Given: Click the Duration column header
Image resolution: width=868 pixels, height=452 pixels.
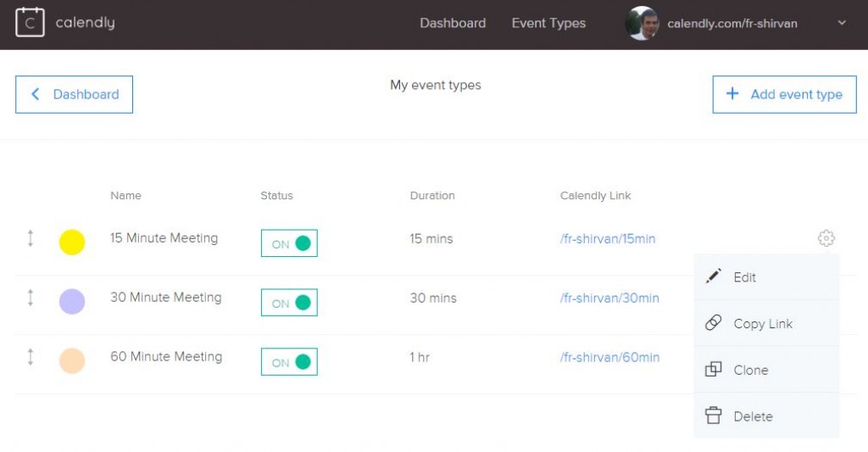Looking at the screenshot, I should click(432, 196).
